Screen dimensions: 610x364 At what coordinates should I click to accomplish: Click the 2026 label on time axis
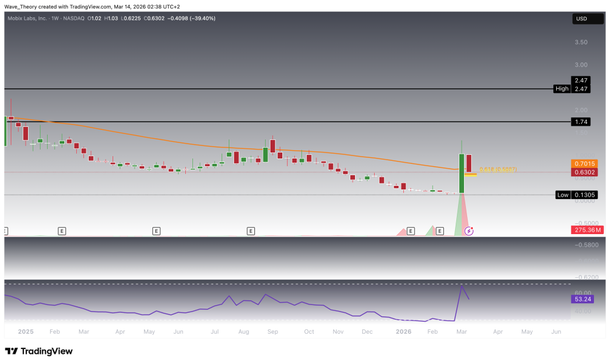(403, 331)
